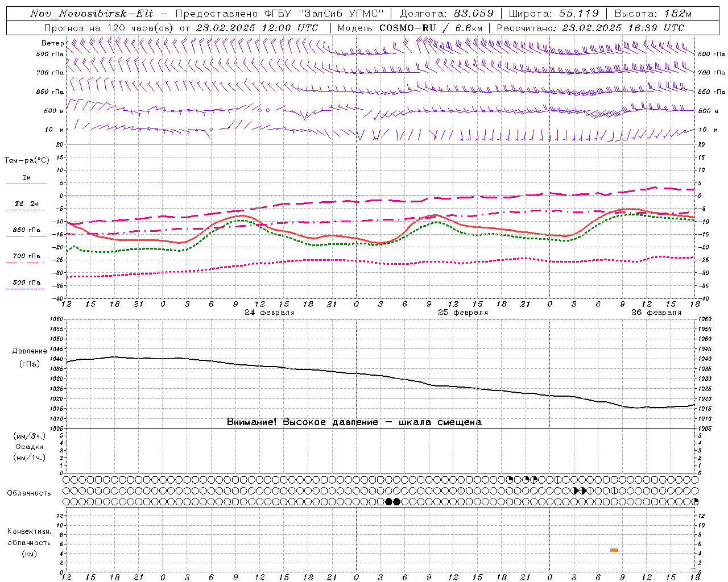Click the model name COSMO-RU / 6.6км
The width and height of the screenshot is (728, 582).
[x=431, y=28]
